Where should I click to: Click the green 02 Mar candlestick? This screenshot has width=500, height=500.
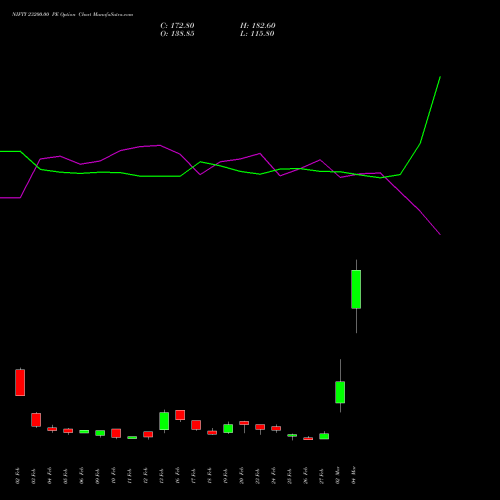point(340,392)
